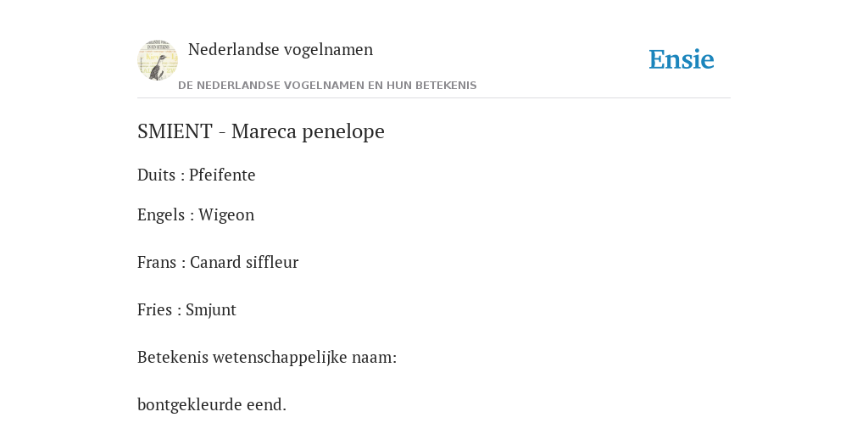This screenshot has height=434, width=868.
Task: Click the horizontal divider under the header
Action: click(434, 98)
